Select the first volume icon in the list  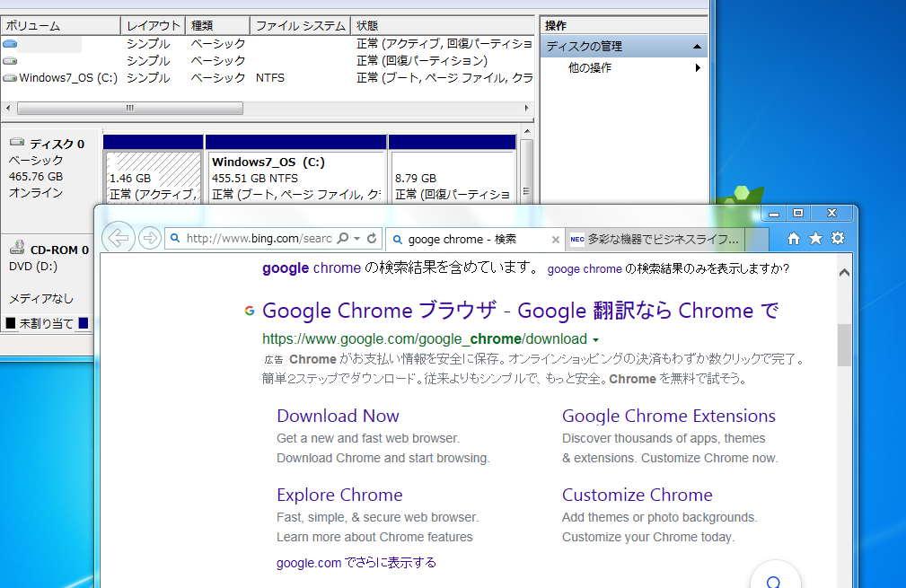[x=10, y=44]
